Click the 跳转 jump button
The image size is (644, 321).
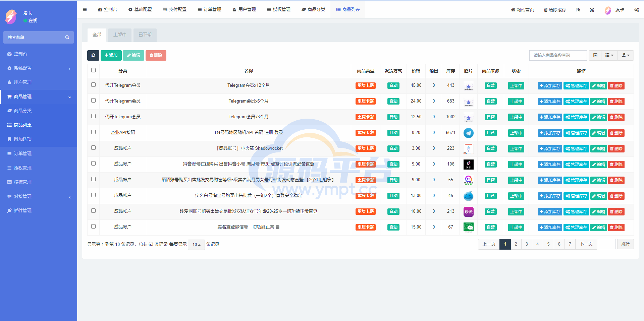(625, 244)
